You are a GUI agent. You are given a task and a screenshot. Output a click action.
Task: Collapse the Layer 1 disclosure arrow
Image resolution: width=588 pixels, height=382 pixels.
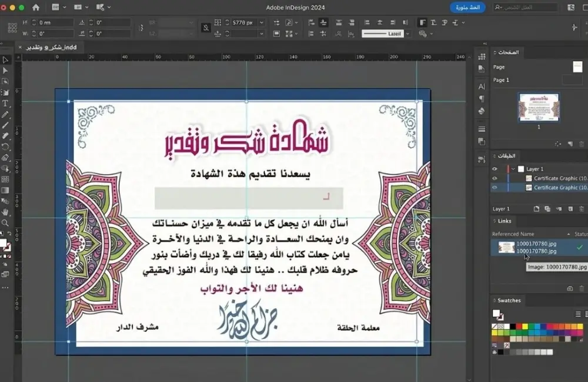click(x=513, y=169)
